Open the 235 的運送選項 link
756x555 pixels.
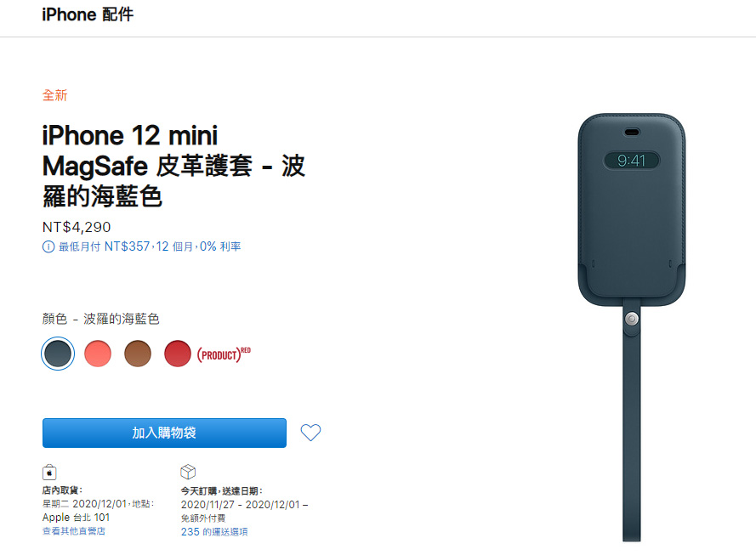tap(214, 532)
